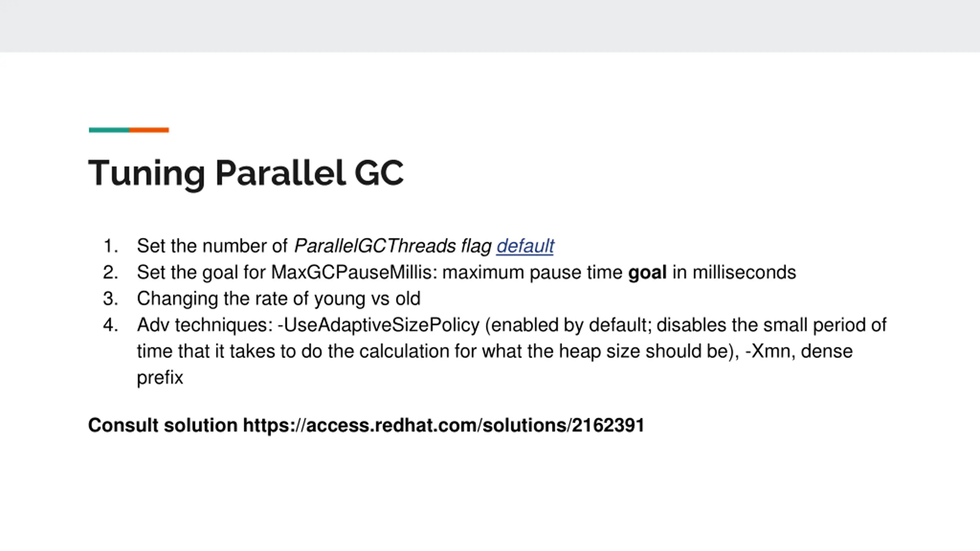
Task: Select the teal segment of accent bar
Action: coord(109,130)
